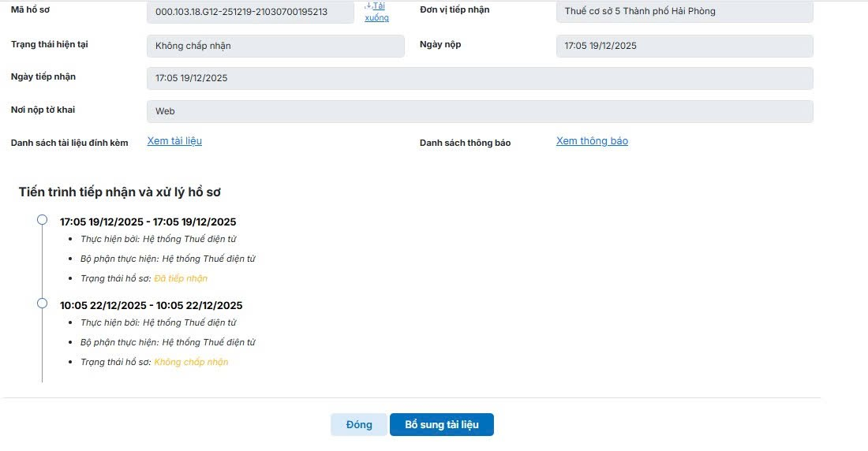
Task: Focus the Ngày nộp date field
Action: point(684,46)
